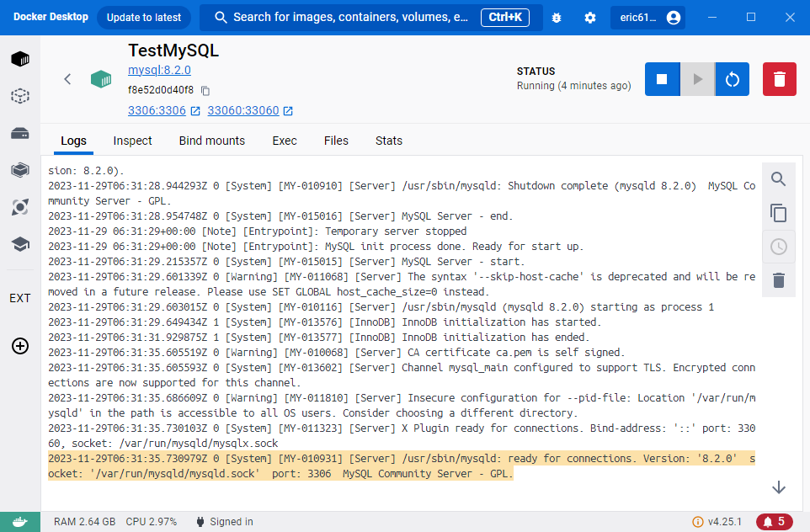Open Images view in sidebar
The image size is (810, 532).
pyautogui.click(x=20, y=96)
